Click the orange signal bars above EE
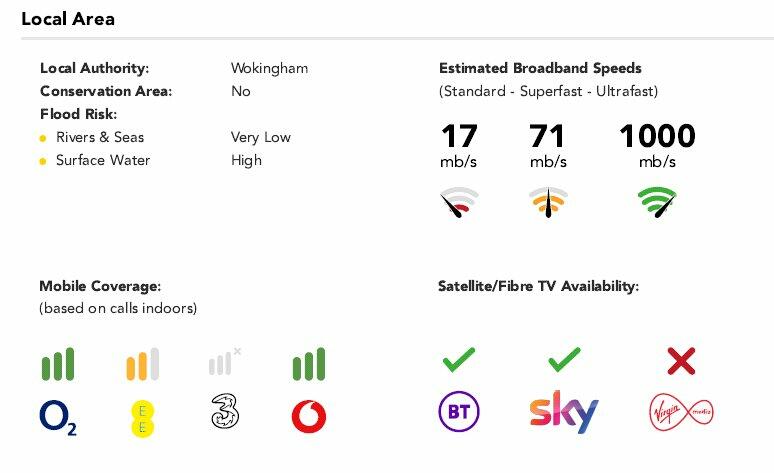This screenshot has height=473, width=774. point(142,364)
